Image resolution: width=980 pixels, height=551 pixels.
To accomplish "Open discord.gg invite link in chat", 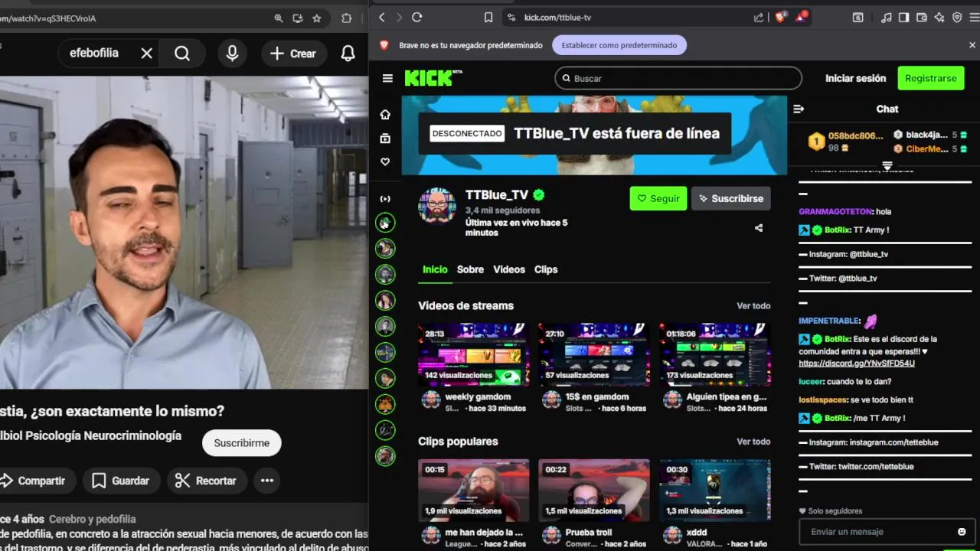I will pyautogui.click(x=857, y=364).
